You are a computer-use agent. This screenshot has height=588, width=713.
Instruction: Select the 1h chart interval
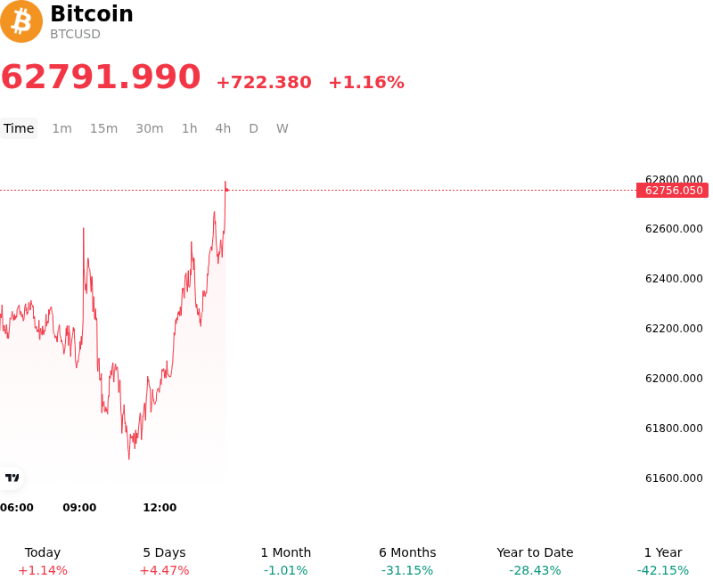[189, 128]
